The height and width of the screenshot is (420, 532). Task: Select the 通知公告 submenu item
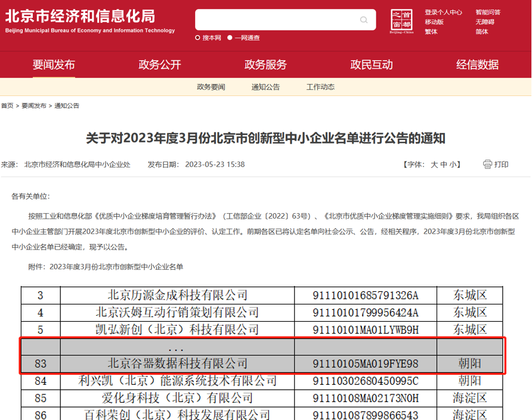click(x=265, y=87)
